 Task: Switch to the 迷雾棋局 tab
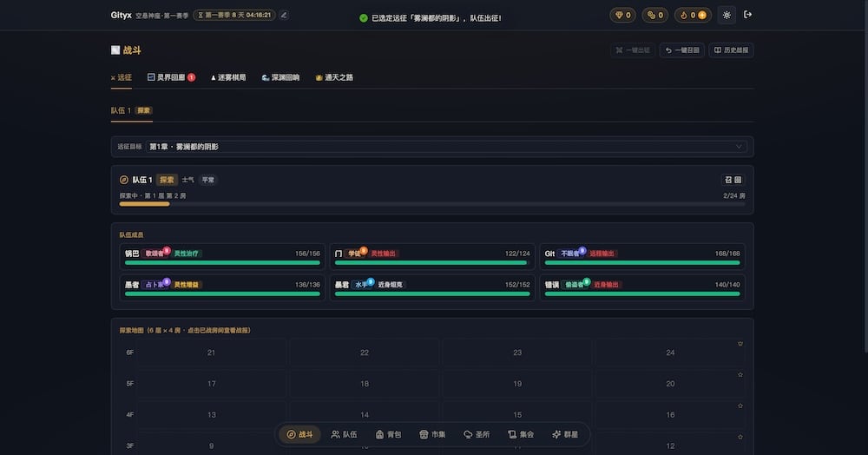[228, 77]
